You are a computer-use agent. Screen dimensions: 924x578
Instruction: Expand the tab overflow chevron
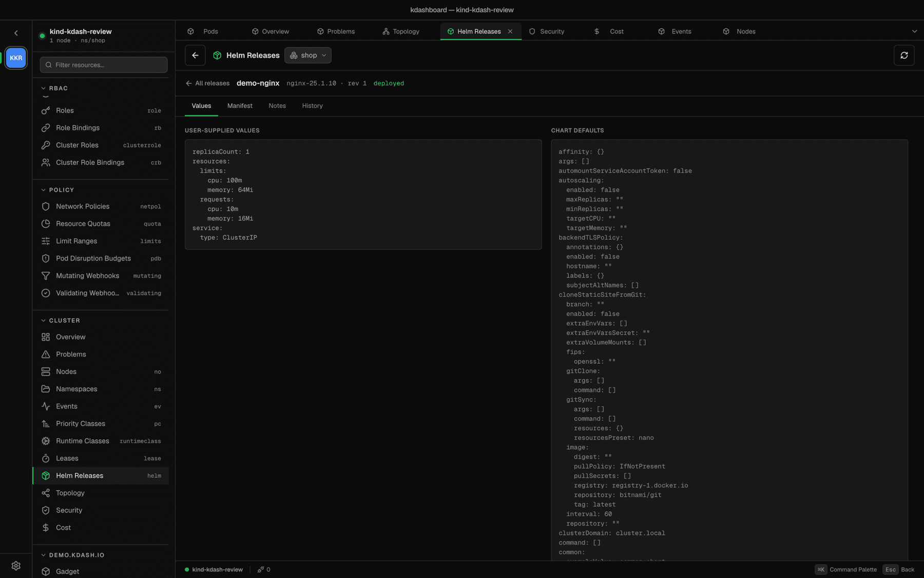pyautogui.click(x=914, y=31)
